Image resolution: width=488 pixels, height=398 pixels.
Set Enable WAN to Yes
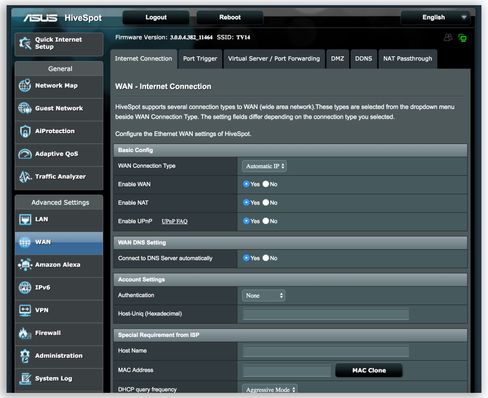246,184
